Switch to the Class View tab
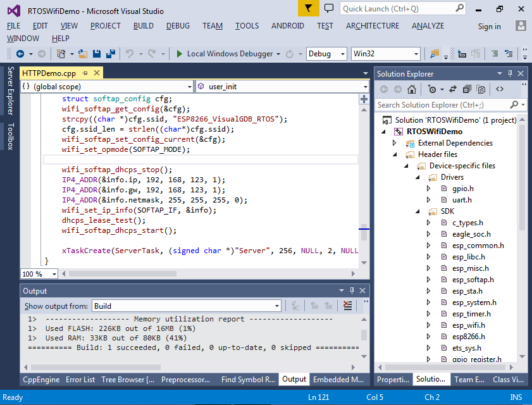Screen dimensions: 532x405 tap(508, 380)
